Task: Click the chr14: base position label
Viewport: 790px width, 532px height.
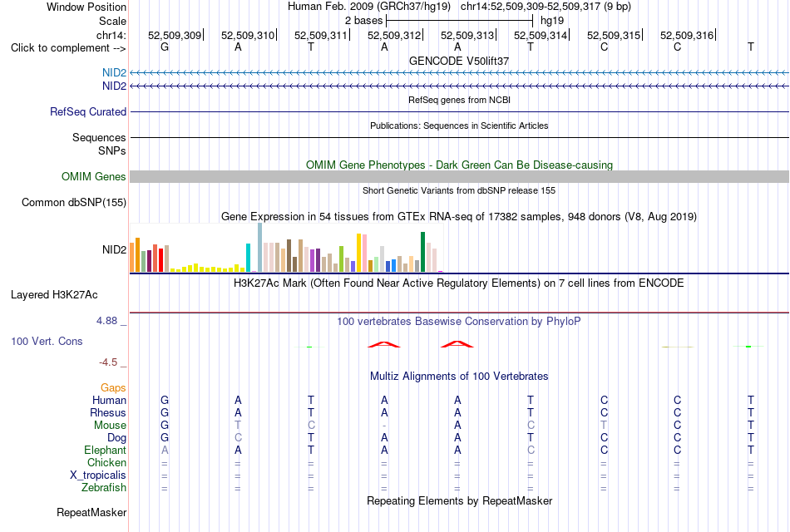Action: coord(111,35)
